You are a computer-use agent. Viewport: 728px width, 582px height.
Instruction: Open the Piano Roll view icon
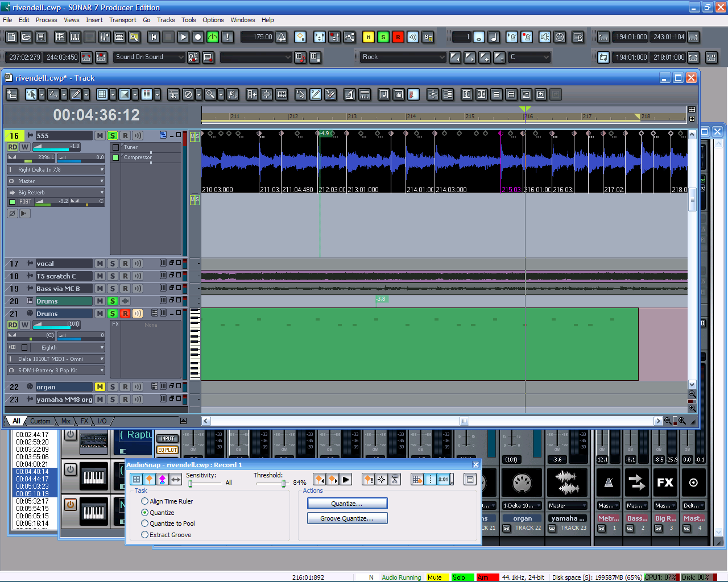75,37
